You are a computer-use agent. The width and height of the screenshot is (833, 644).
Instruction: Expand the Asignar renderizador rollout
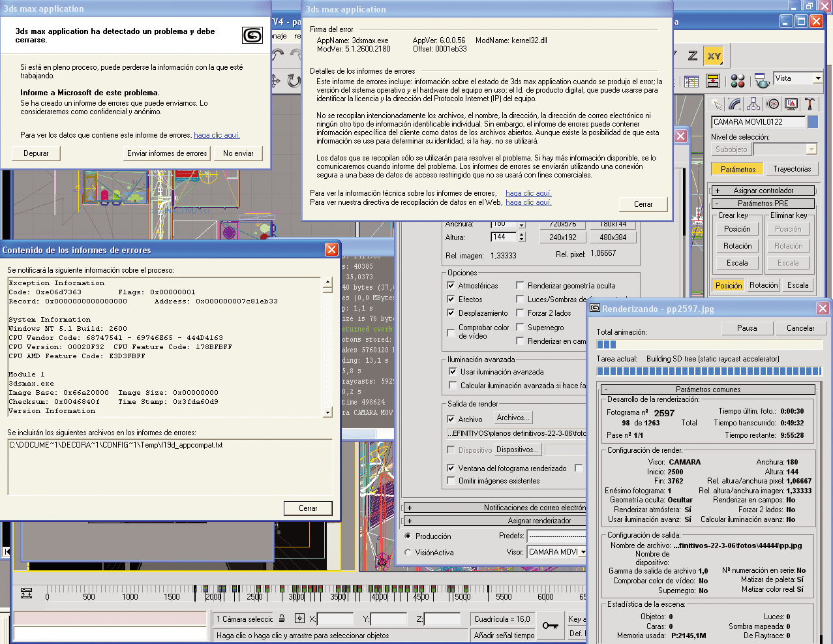[x=495, y=521]
